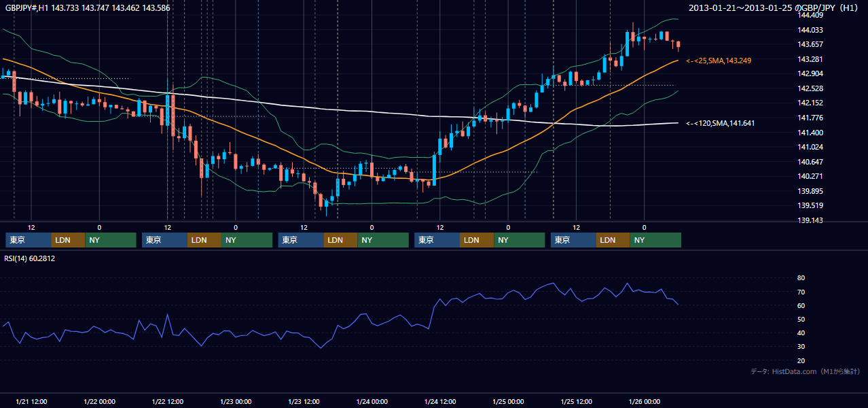Click price axis label 142.528
The width and height of the screenshot is (868, 408).
click(811, 88)
